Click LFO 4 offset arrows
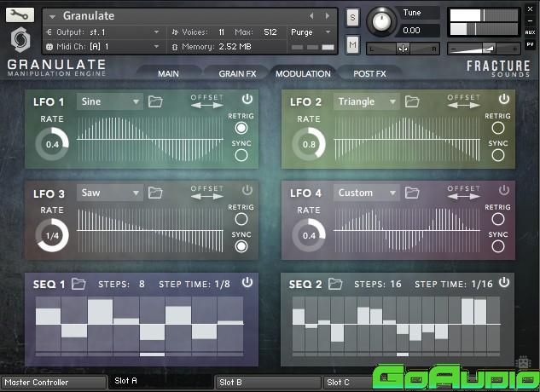This screenshot has width=540, height=392. click(x=463, y=196)
